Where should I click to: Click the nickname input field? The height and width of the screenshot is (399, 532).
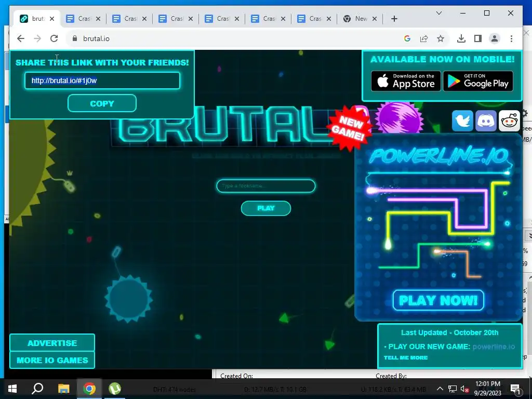click(x=265, y=186)
